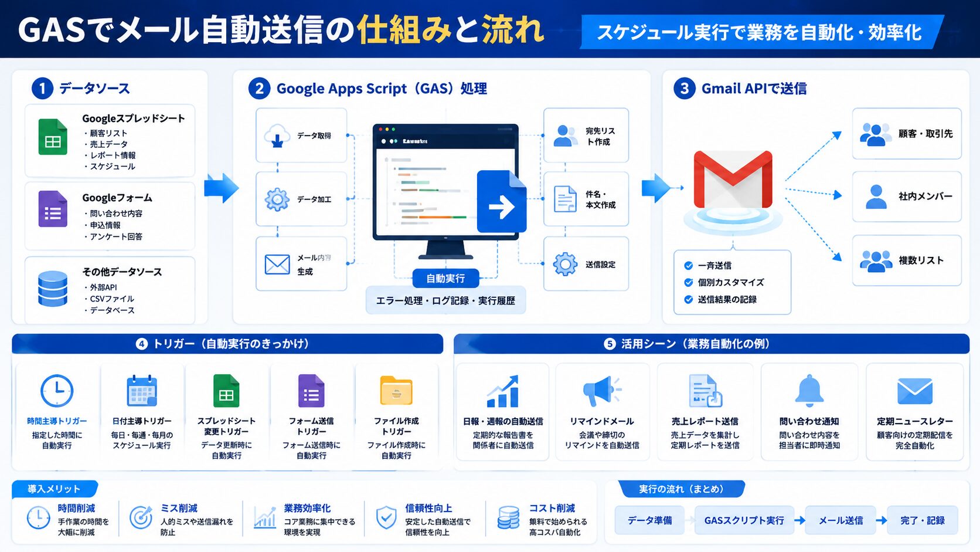Click the 顧客リスト list item
This screenshot has height=552, width=980.
[108, 133]
